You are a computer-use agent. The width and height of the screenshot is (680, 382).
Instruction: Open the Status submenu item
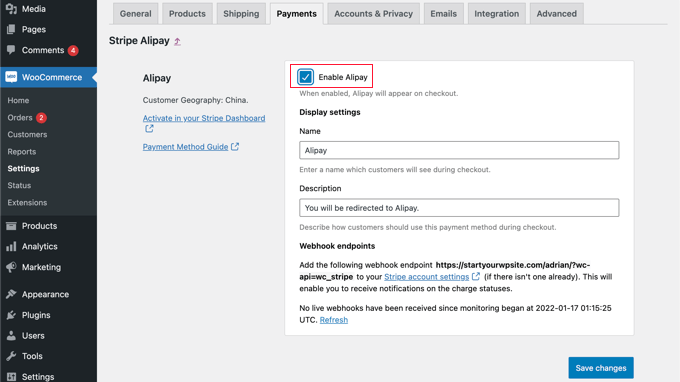(19, 185)
